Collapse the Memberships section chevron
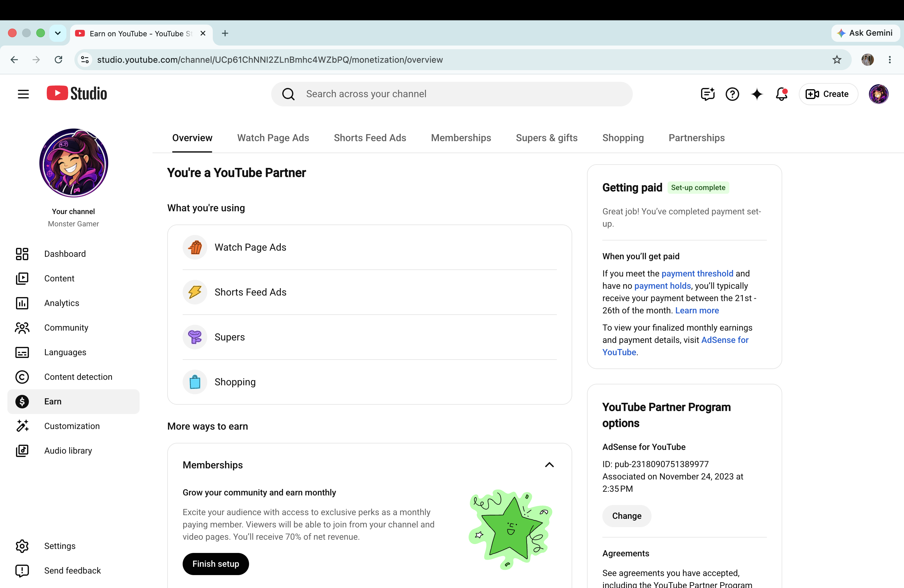The height and width of the screenshot is (588, 904). (549, 465)
